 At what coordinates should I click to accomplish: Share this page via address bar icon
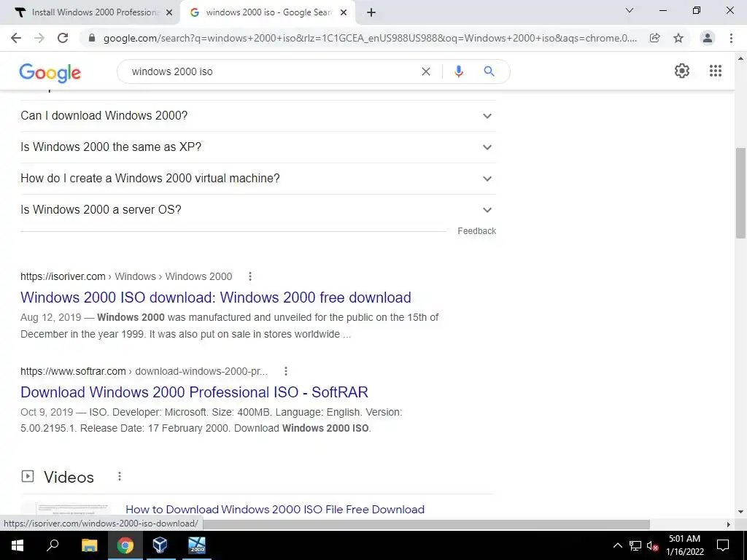(655, 38)
